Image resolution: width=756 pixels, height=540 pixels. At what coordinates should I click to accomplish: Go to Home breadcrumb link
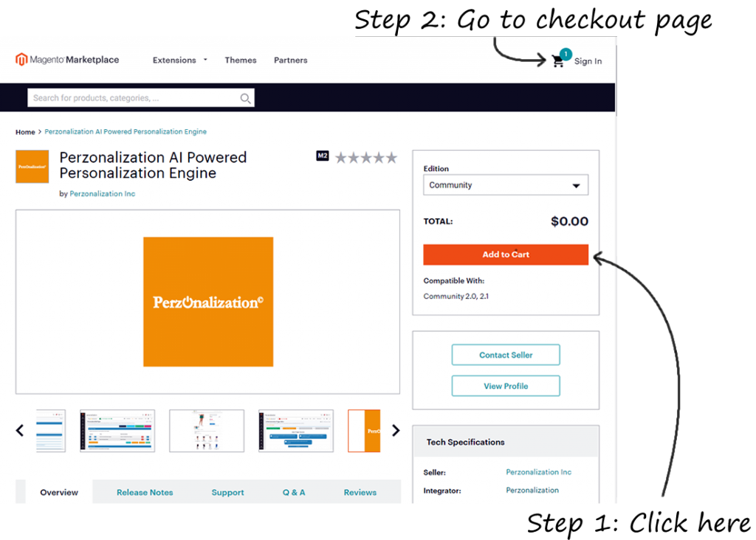coord(25,132)
